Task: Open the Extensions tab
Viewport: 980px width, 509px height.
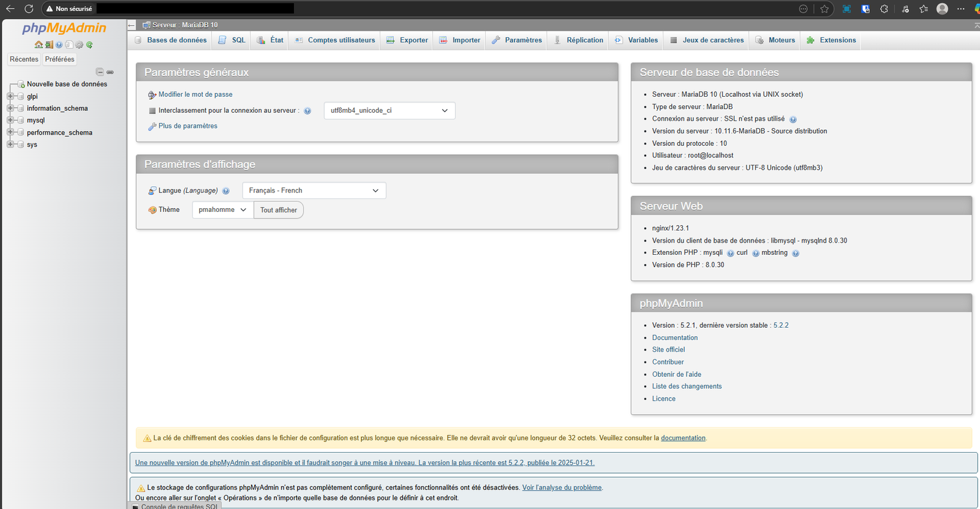Action: [831, 40]
